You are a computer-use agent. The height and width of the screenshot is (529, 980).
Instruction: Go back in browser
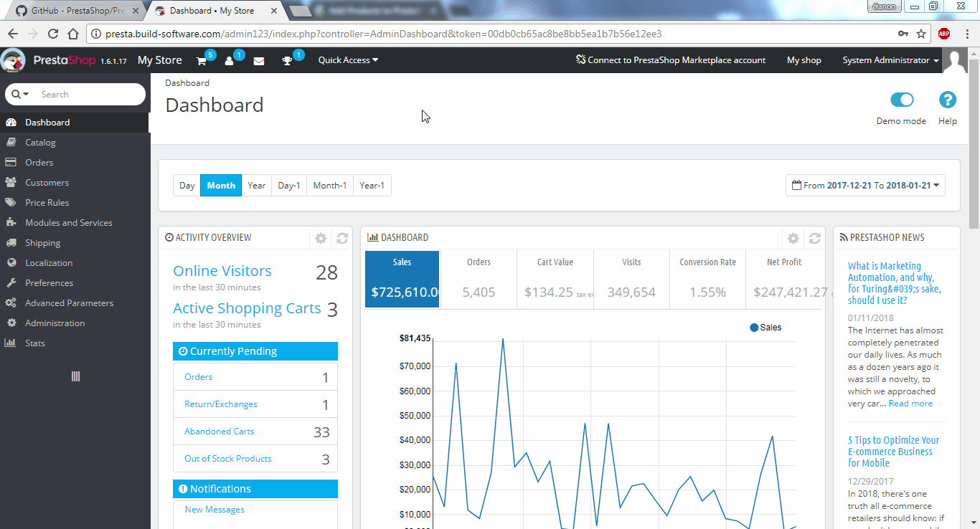(12, 34)
